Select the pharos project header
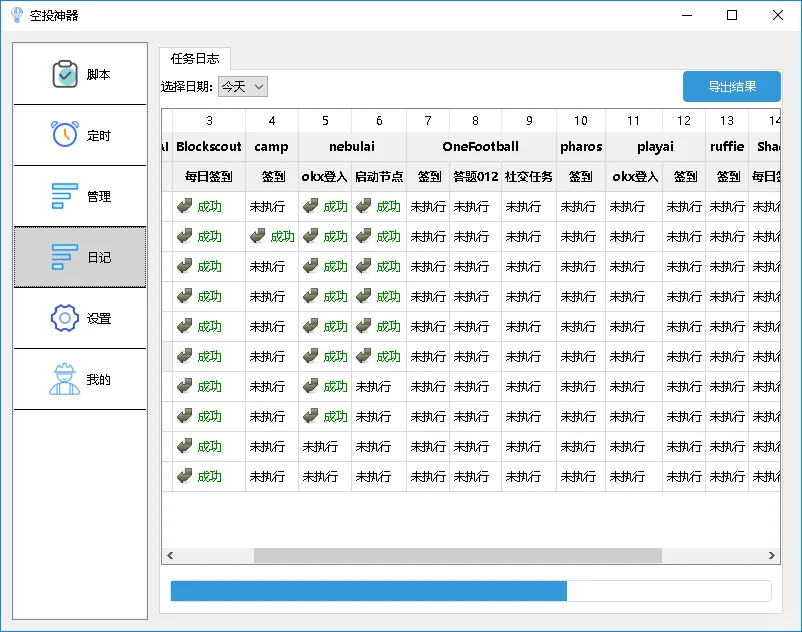 coord(581,147)
